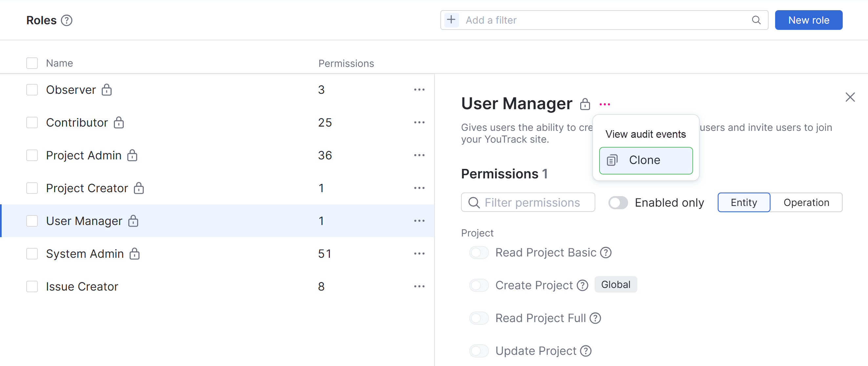Click pink ellipsis beside User Manager title
The image size is (868, 366).
604,104
